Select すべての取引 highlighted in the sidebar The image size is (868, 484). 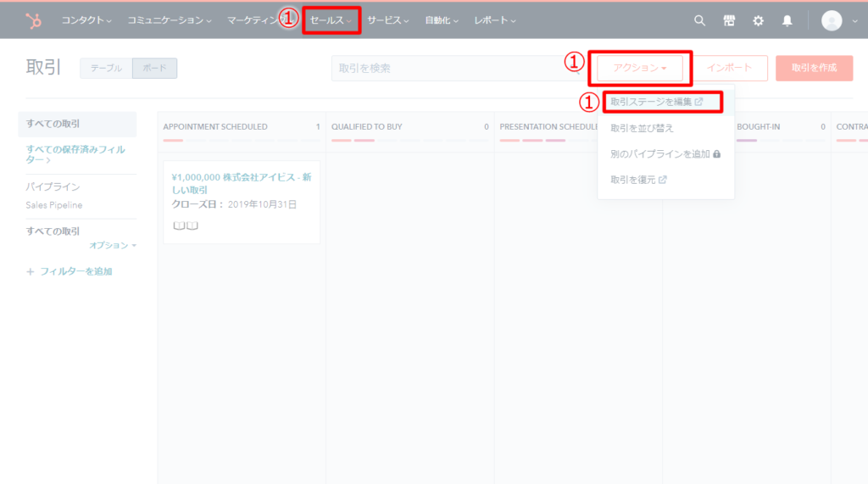77,124
